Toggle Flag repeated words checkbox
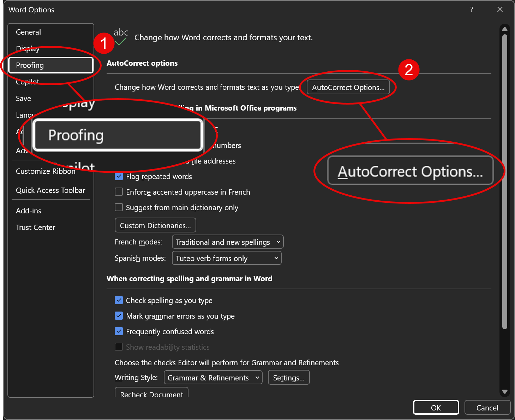Screen dimensions: 515x420 pyautogui.click(x=119, y=176)
